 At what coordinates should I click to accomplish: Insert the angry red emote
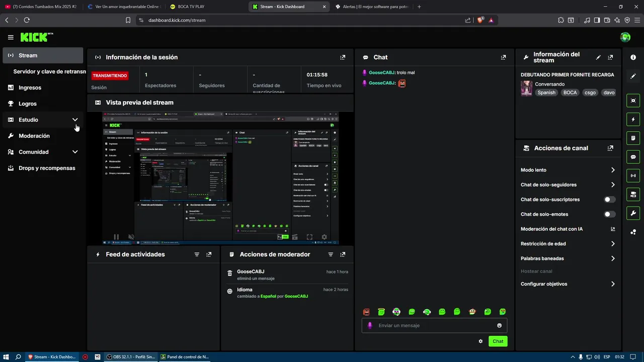coord(366,312)
